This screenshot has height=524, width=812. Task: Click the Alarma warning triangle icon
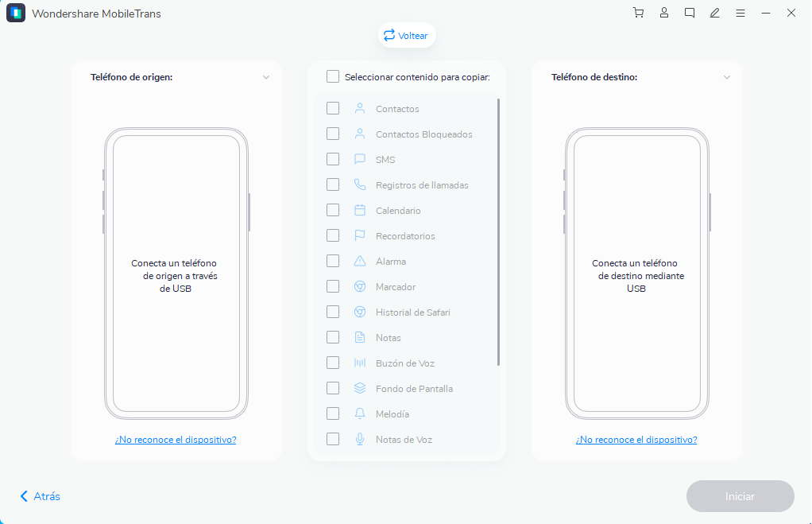359,262
